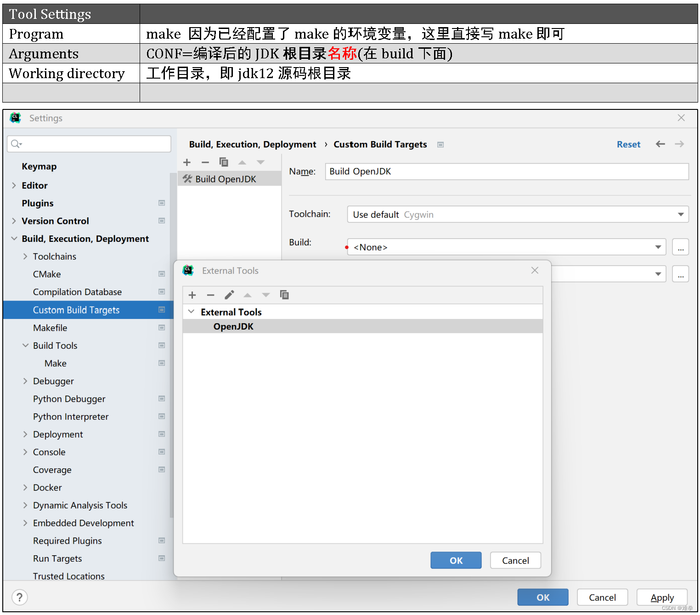Remove selected external tool
Screen dimensions: 700x615
(x=211, y=295)
